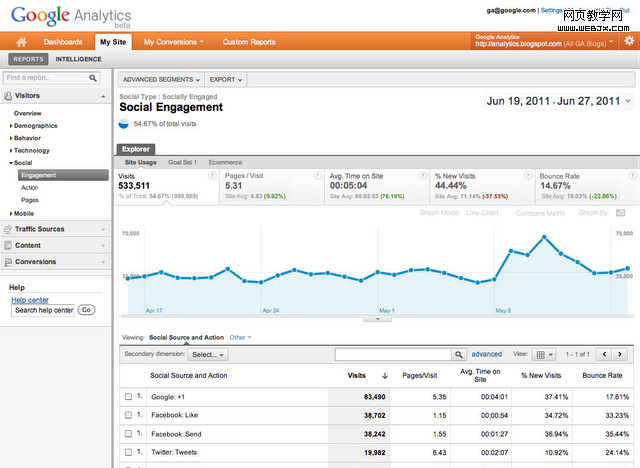Expand the Traffic Sources sidebar section

pyautogui.click(x=55, y=229)
